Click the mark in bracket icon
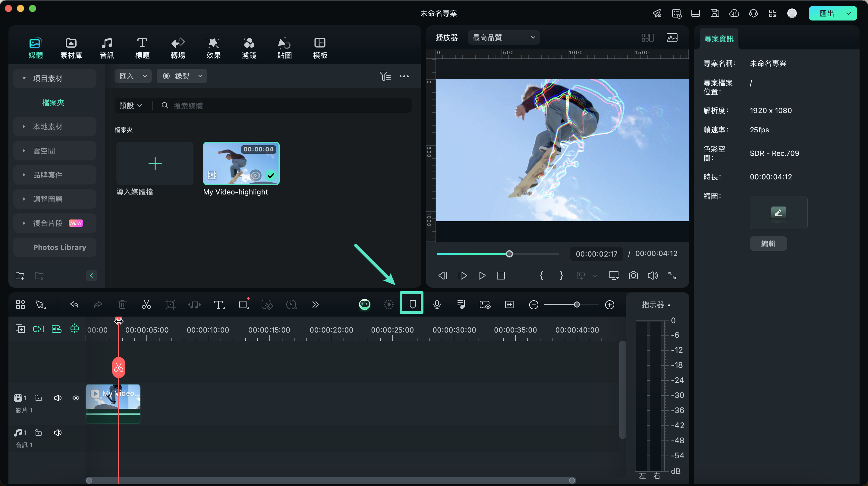This screenshot has width=868, height=486. pyautogui.click(x=542, y=275)
